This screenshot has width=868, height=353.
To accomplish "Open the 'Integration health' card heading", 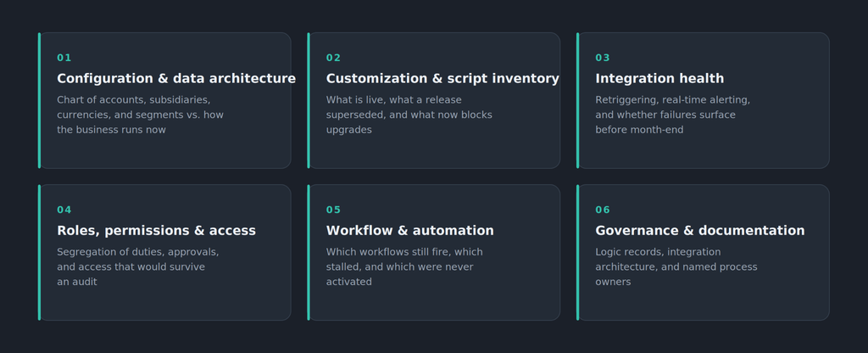I will click(x=659, y=79).
